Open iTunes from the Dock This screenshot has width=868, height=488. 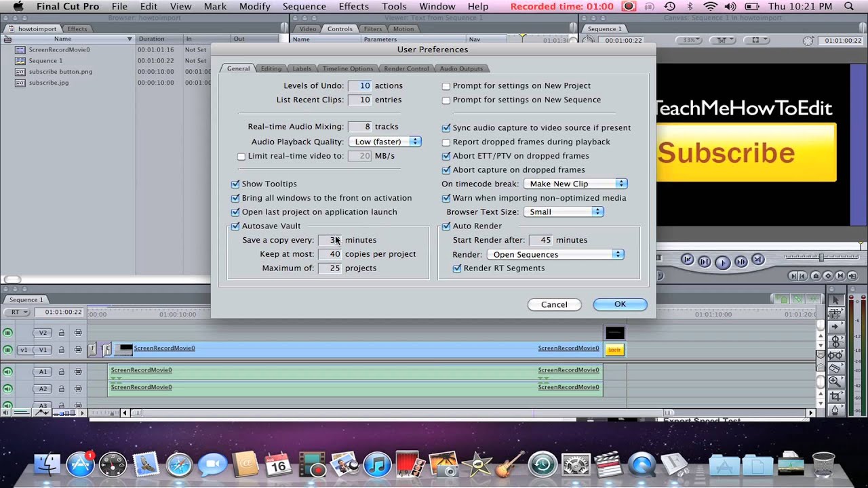pyautogui.click(x=378, y=466)
